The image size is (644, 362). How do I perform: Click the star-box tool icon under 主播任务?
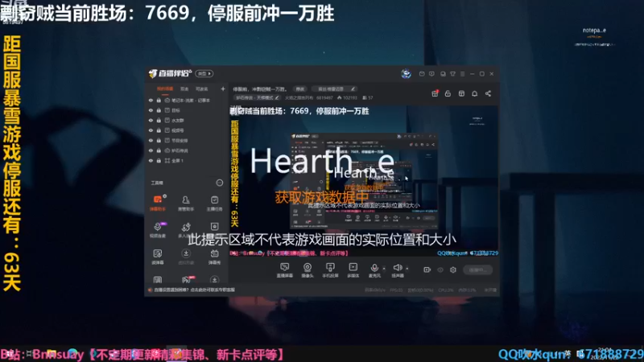point(214,227)
